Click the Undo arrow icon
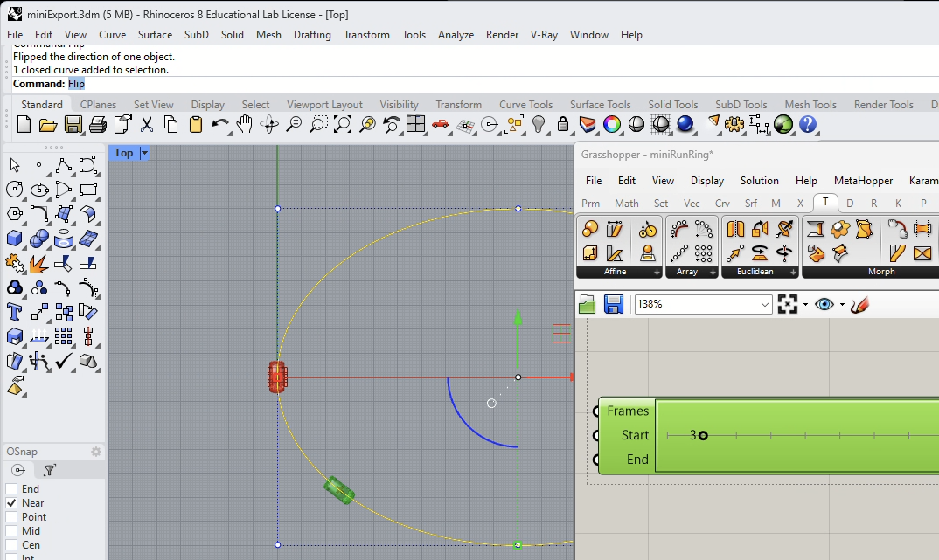The width and height of the screenshot is (939, 560). coord(219,124)
